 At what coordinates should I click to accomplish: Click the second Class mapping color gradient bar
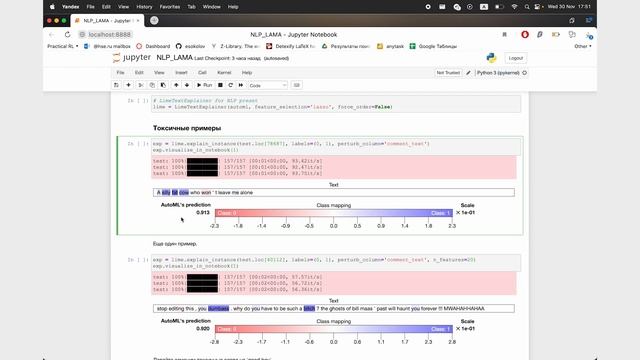(x=333, y=329)
